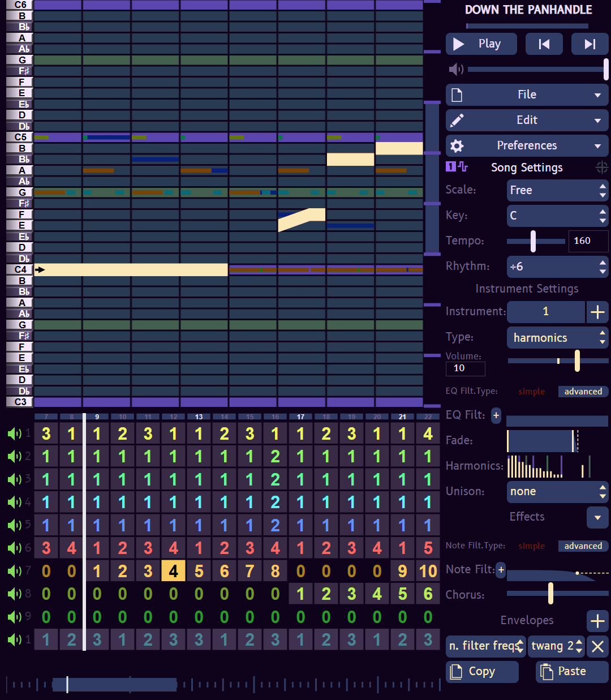611x700 pixels.
Task: Click the master volume speaker icon
Action: [x=456, y=69]
